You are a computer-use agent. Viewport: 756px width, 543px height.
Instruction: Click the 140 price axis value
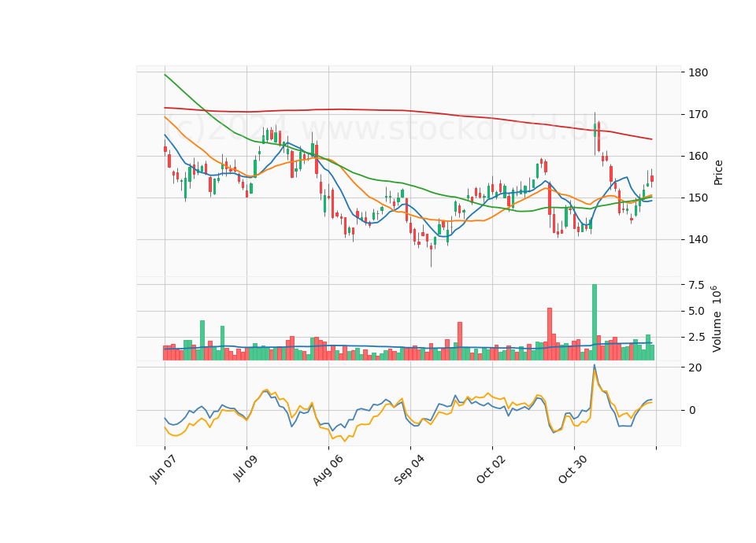(x=699, y=239)
